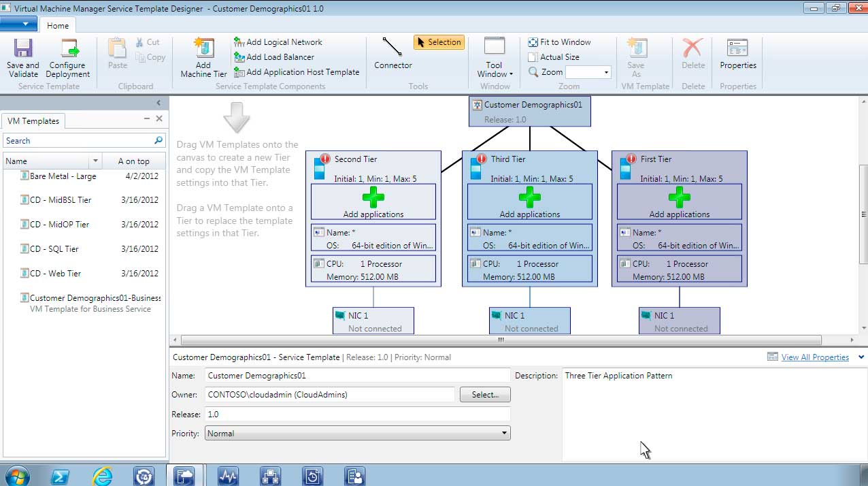
Task: Select the CD - SQL Tier template
Action: (x=54, y=249)
